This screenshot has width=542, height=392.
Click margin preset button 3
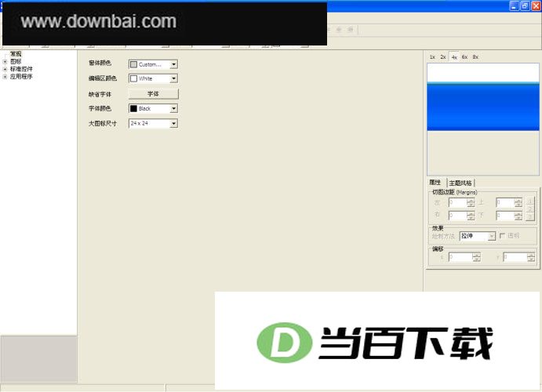[530, 216]
